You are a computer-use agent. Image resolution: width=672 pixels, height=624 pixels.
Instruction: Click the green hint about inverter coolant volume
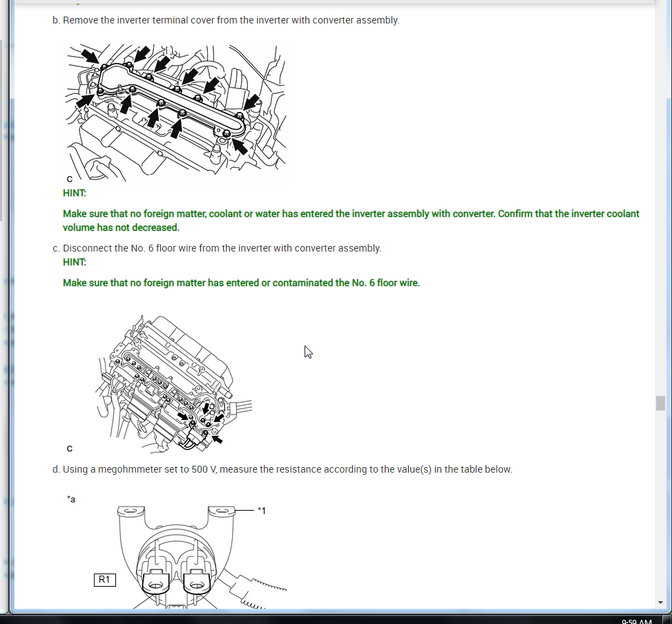pos(351,220)
